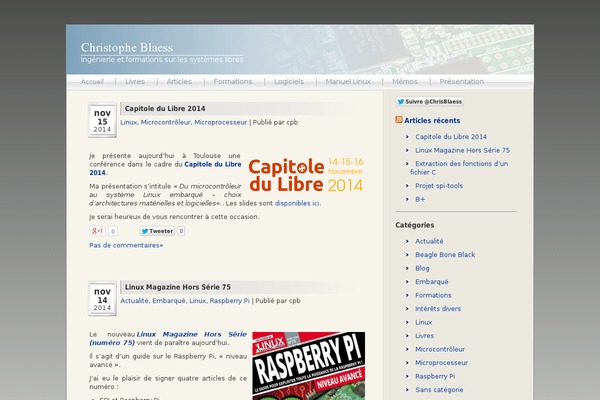Viewport: 600px width, 400px height.
Task: Click the Microprocesseur tag under Capitole post
Action: [x=220, y=122]
